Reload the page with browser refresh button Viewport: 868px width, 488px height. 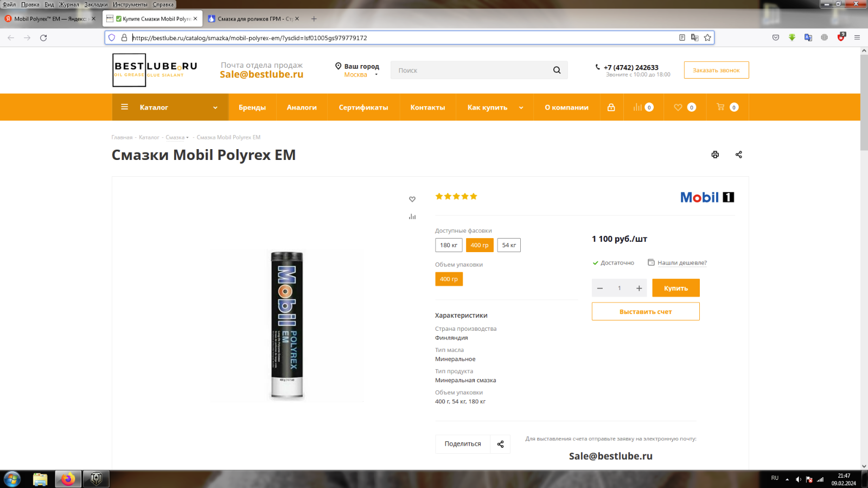43,37
